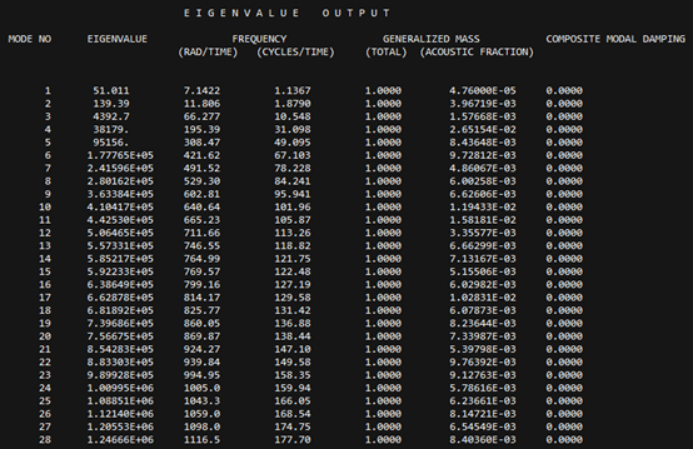The image size is (693, 449).
Task: Select acoustic fraction 1.19433E-02
Action: coord(483,207)
